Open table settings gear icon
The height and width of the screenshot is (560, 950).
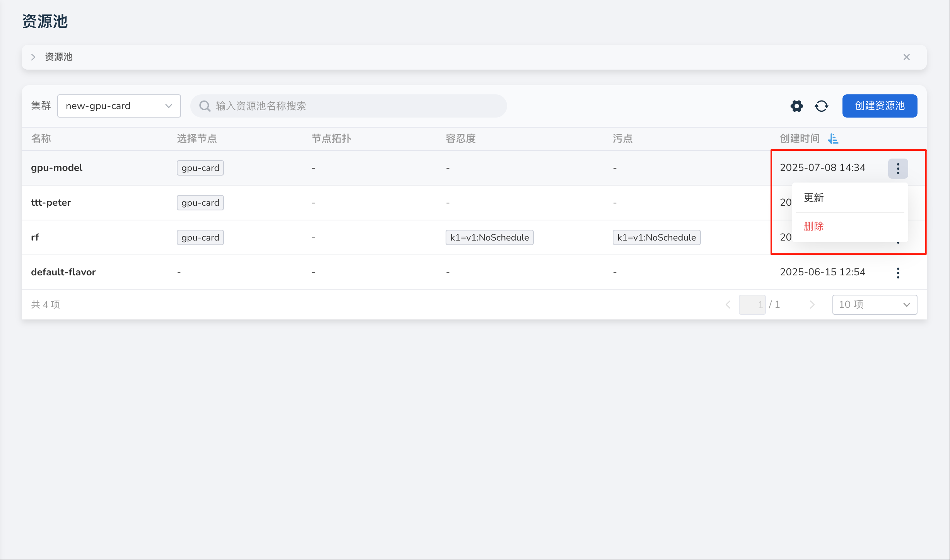point(796,106)
